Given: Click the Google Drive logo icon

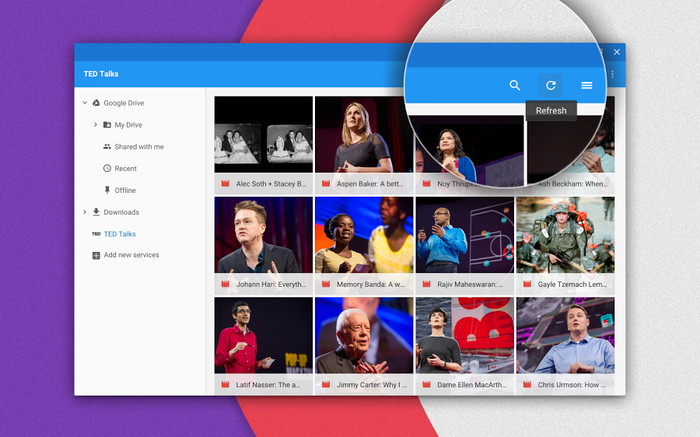Looking at the screenshot, I should point(96,103).
